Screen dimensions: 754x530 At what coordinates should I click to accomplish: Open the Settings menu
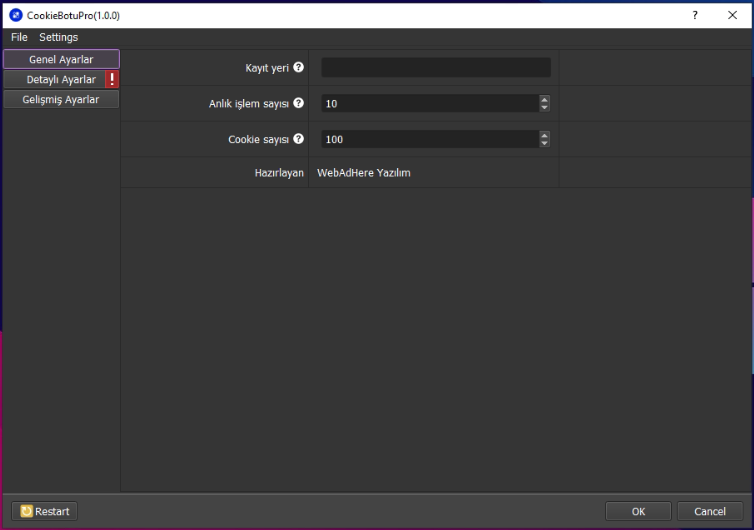58,37
